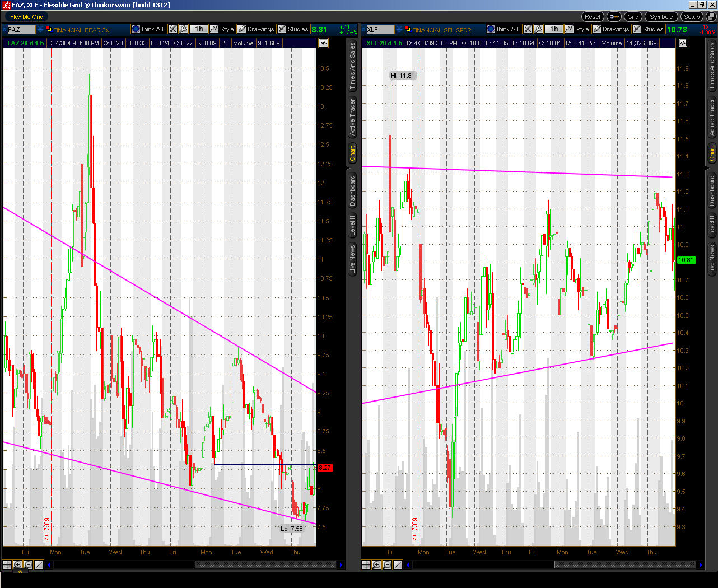718x588 pixels.
Task: Click the XLF symbol input field
Action: coord(380,30)
